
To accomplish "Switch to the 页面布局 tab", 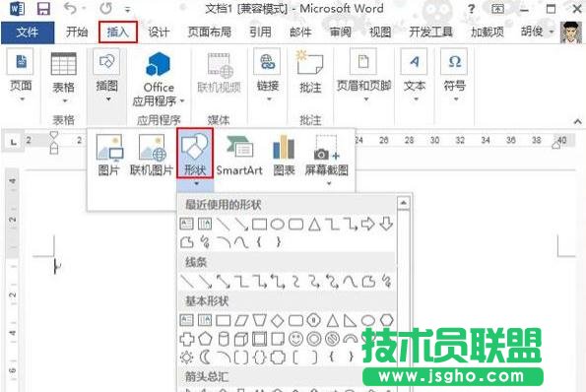I will pyautogui.click(x=209, y=33).
